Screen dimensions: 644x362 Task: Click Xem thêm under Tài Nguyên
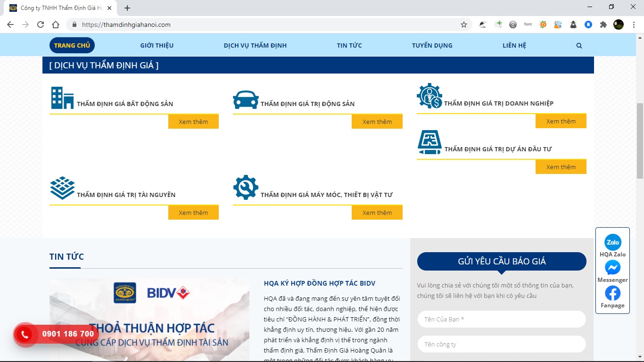(x=193, y=213)
